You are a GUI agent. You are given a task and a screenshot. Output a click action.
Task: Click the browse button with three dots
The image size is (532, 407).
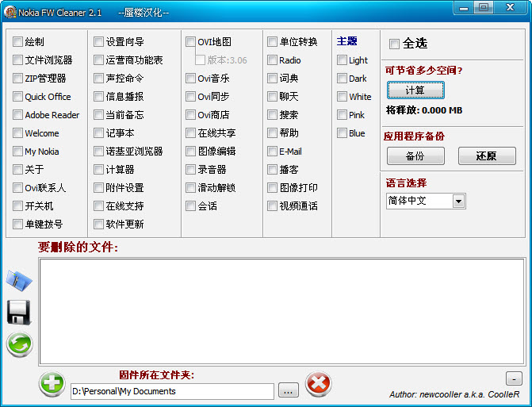tap(289, 390)
